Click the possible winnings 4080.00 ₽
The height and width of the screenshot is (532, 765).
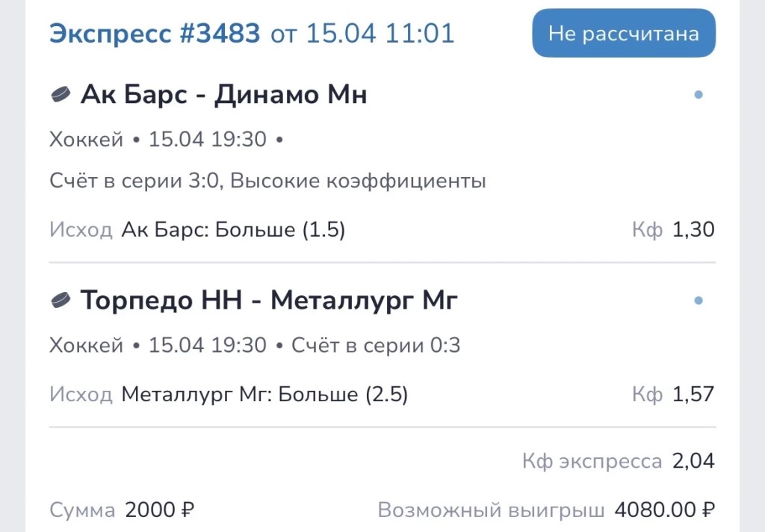664,510
